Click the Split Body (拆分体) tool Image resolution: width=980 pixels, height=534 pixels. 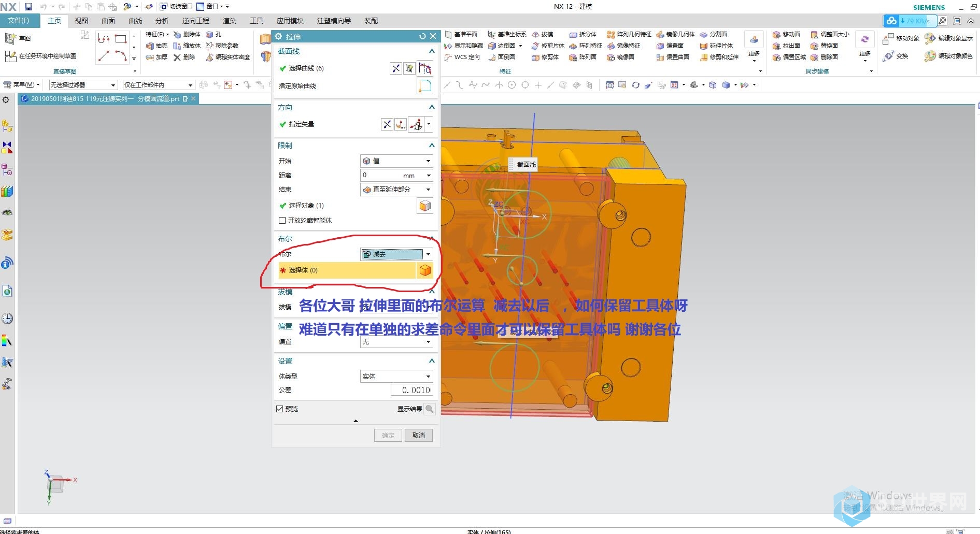[x=583, y=34]
